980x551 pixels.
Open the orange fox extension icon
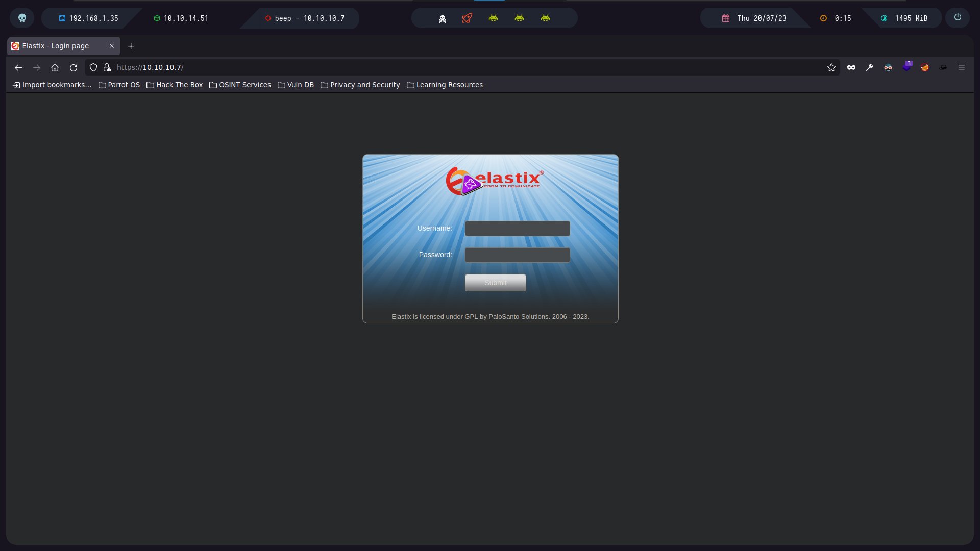click(x=925, y=67)
